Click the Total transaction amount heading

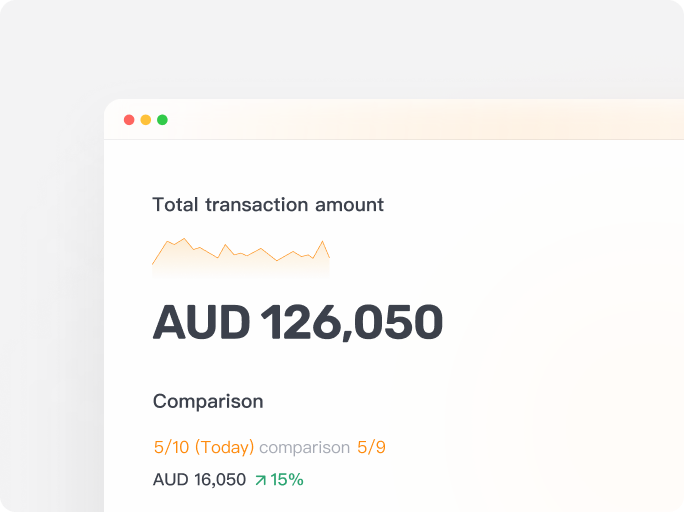(x=268, y=205)
